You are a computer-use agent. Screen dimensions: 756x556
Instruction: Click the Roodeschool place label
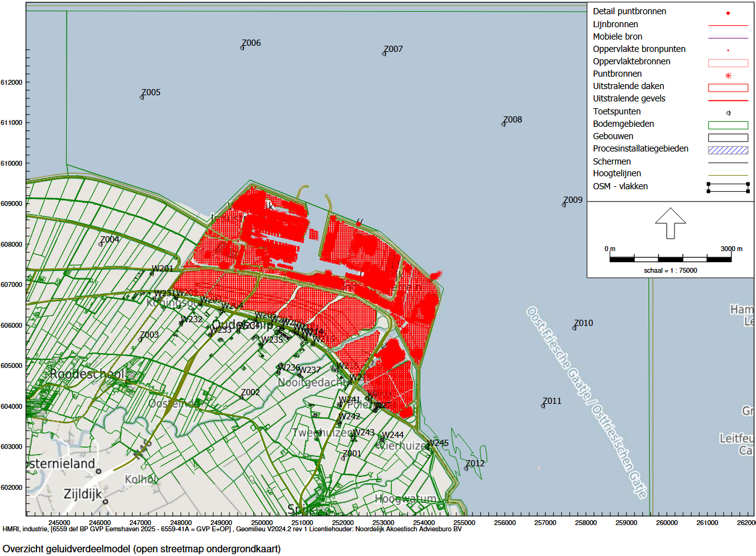coord(87,374)
